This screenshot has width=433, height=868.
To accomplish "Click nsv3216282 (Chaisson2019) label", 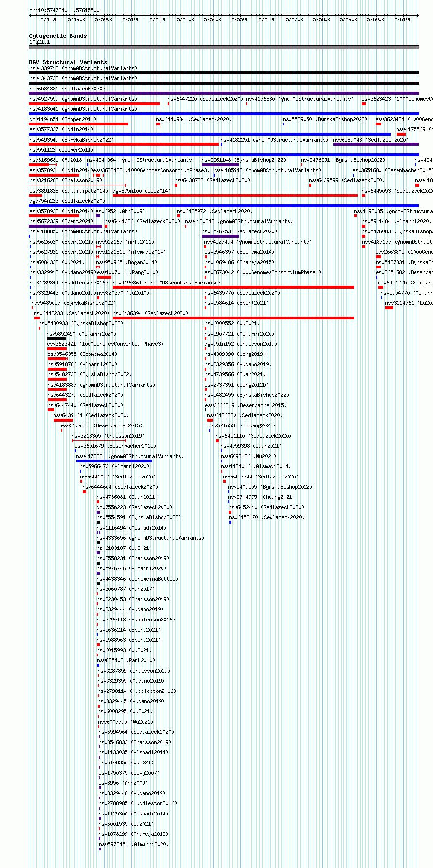I will tap(66, 180).
